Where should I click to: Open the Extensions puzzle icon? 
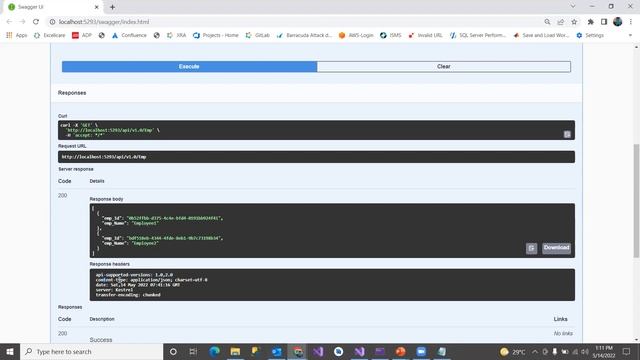[x=590, y=22]
